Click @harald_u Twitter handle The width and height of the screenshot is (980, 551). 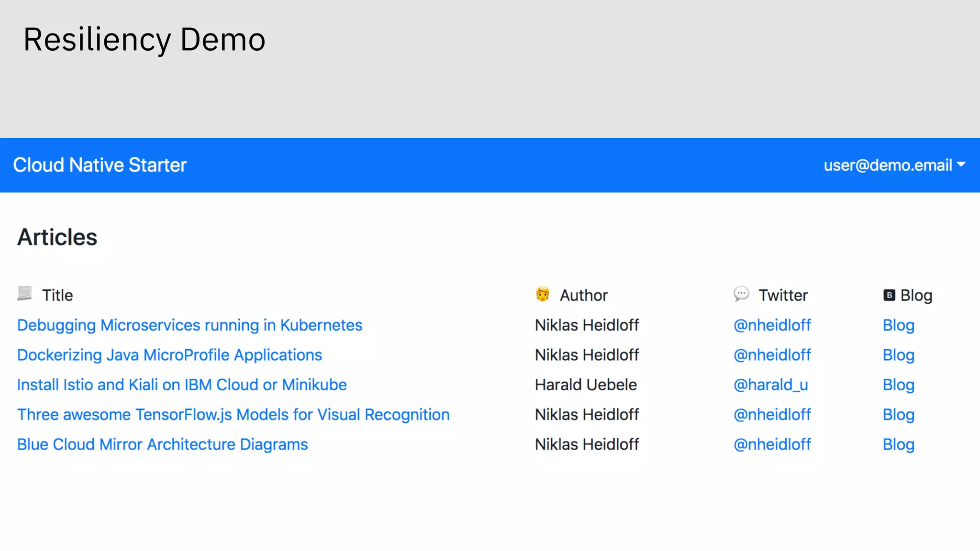(770, 385)
